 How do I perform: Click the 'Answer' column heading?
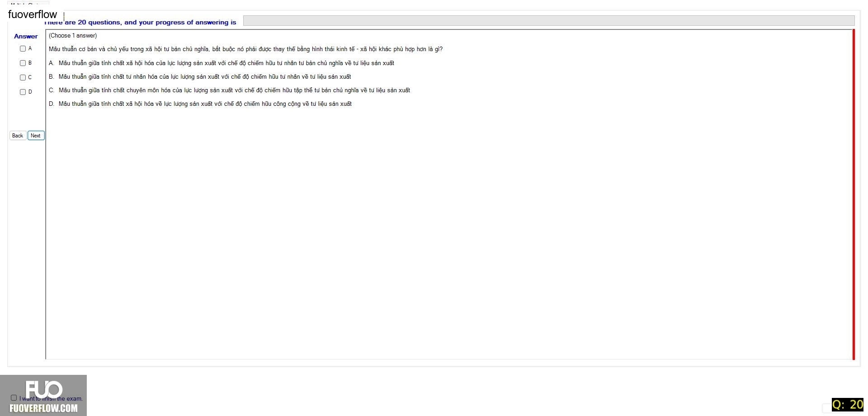point(26,36)
